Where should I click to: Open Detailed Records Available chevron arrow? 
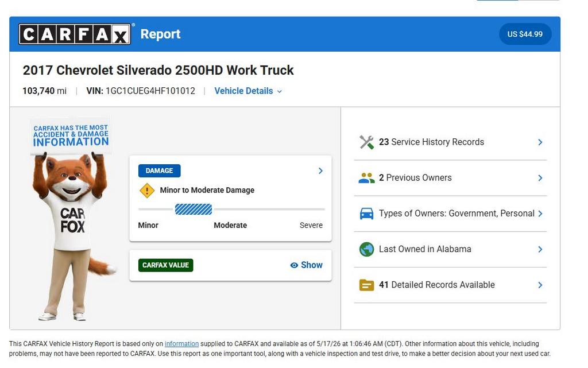pyautogui.click(x=540, y=285)
